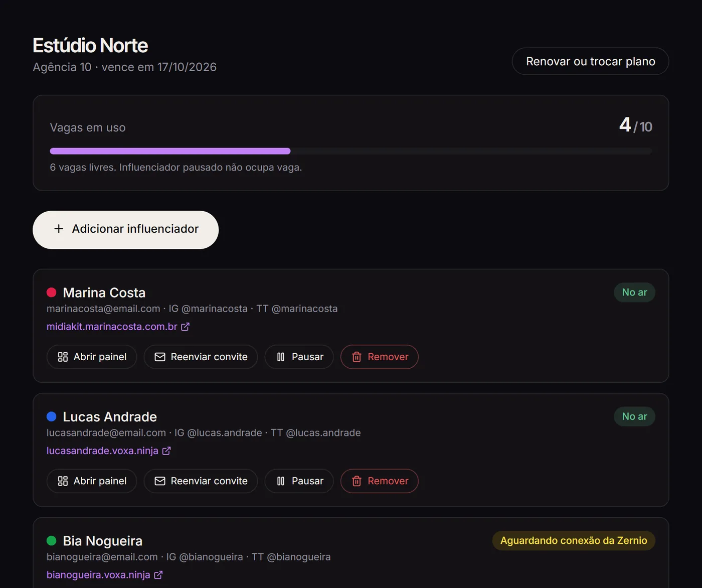Screen dimensions: 702x588
Task: Click the Bia Nogueira name
Action: (x=103, y=541)
